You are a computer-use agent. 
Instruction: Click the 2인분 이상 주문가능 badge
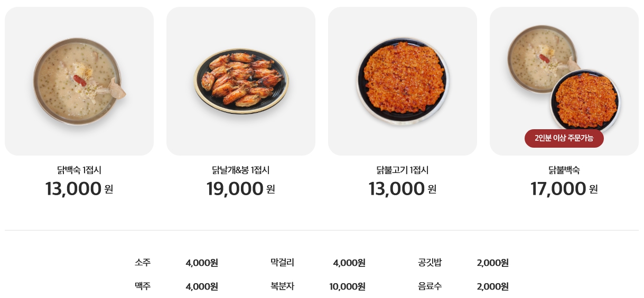pos(564,138)
